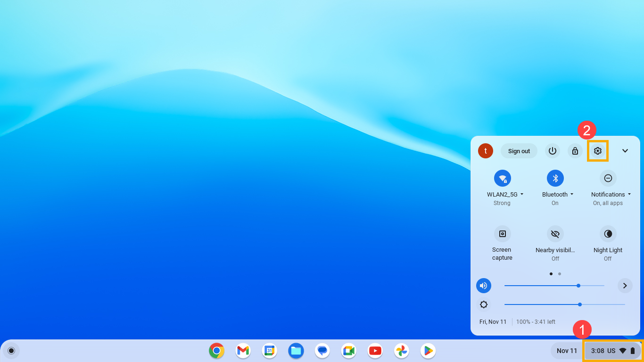This screenshot has height=362, width=644.
Task: Open the Play Store
Action: (x=428, y=351)
